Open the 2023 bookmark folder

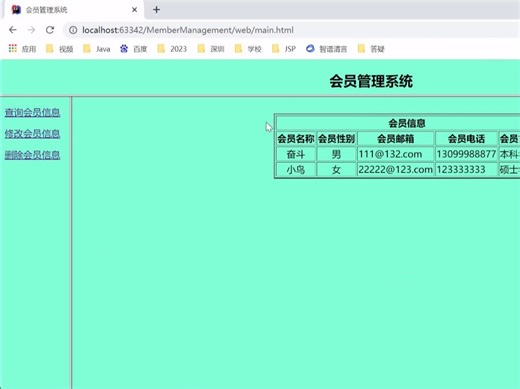pyautogui.click(x=172, y=49)
